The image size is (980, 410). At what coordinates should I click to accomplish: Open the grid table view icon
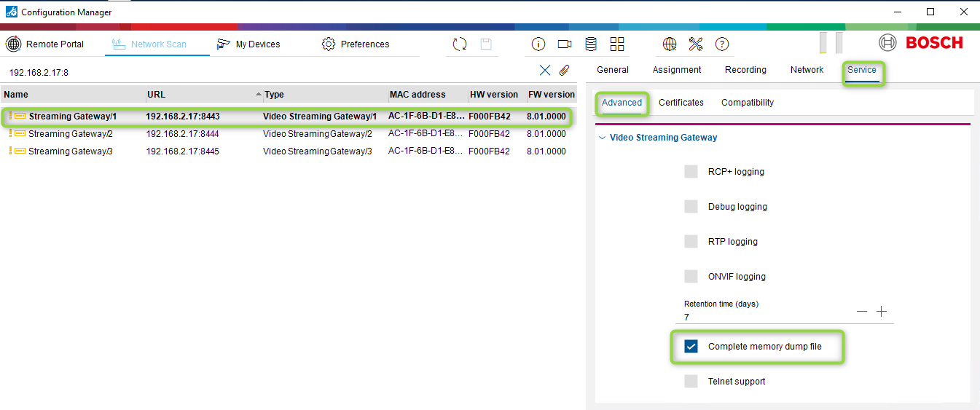[x=617, y=44]
